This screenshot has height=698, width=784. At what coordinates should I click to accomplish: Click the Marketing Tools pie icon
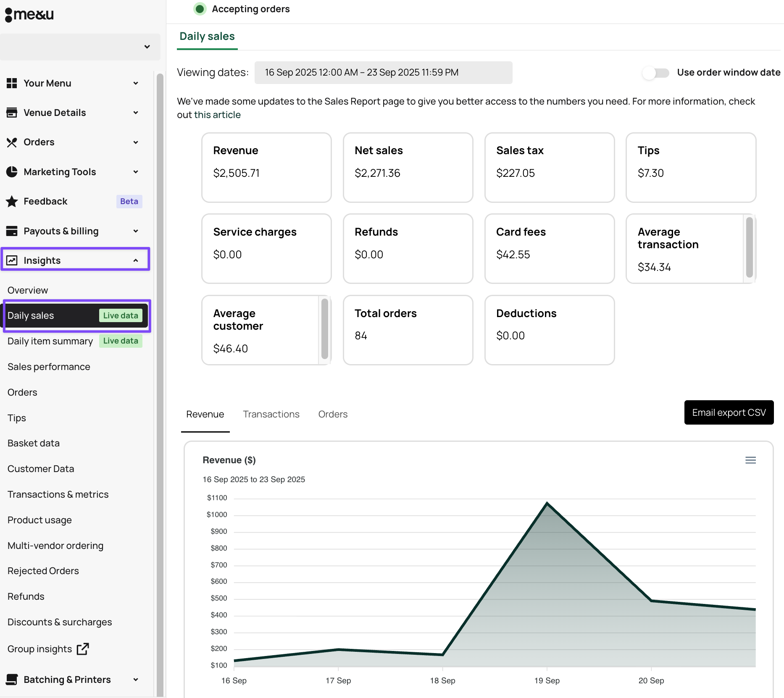tap(12, 172)
